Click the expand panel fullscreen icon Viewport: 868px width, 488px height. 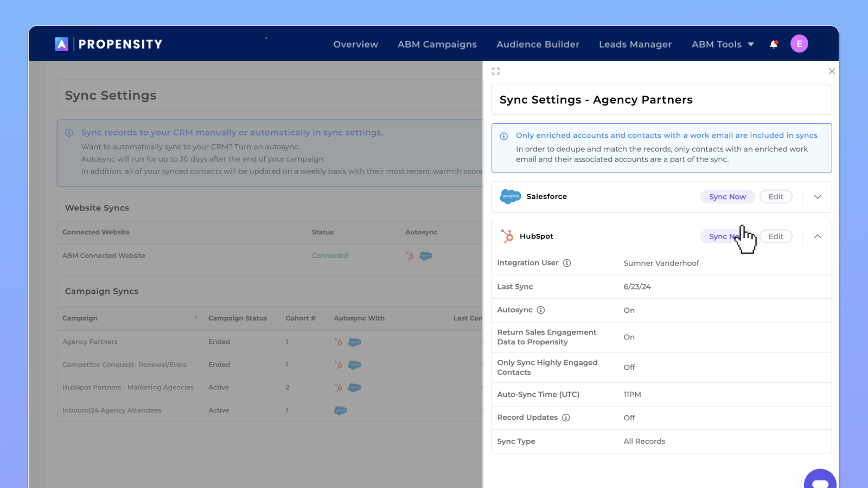pyautogui.click(x=496, y=71)
